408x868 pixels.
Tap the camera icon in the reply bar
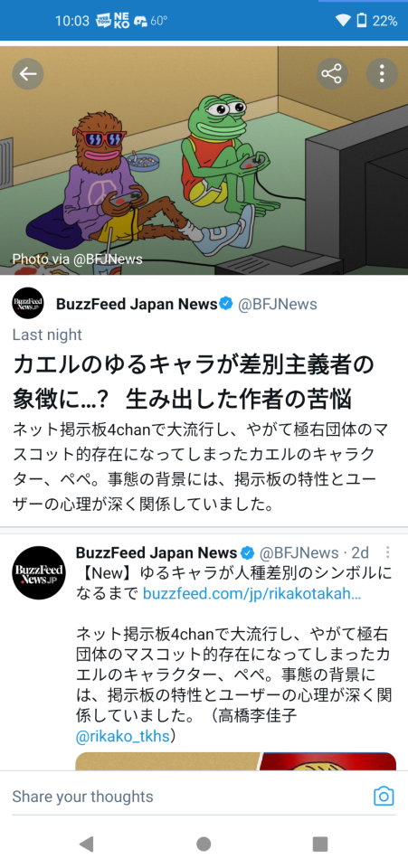(x=384, y=797)
